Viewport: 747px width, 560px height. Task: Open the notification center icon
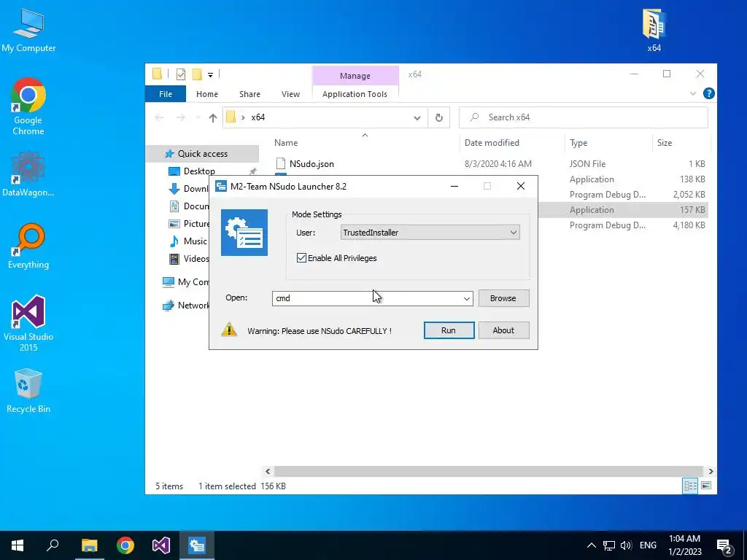(724, 545)
